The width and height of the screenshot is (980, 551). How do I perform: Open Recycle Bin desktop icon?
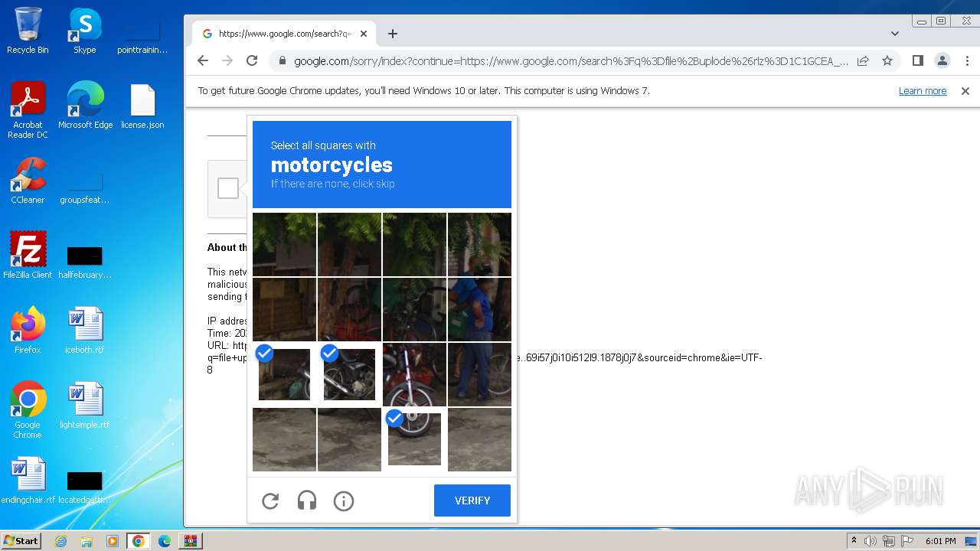tap(28, 31)
